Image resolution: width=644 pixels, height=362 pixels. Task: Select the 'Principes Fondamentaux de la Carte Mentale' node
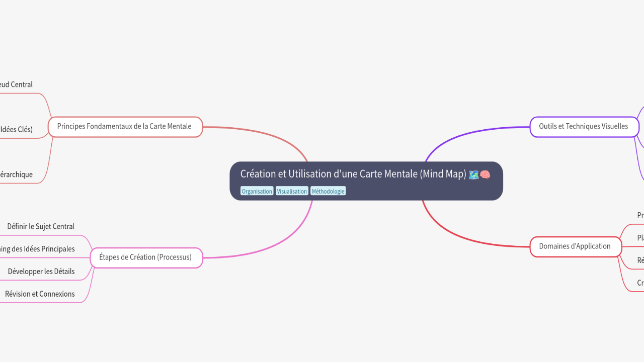point(125,127)
